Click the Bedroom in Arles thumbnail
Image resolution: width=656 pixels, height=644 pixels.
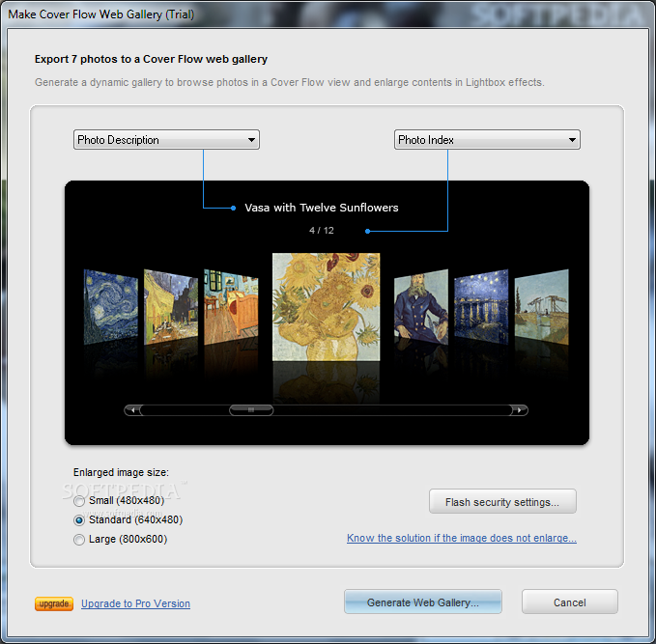(x=231, y=307)
